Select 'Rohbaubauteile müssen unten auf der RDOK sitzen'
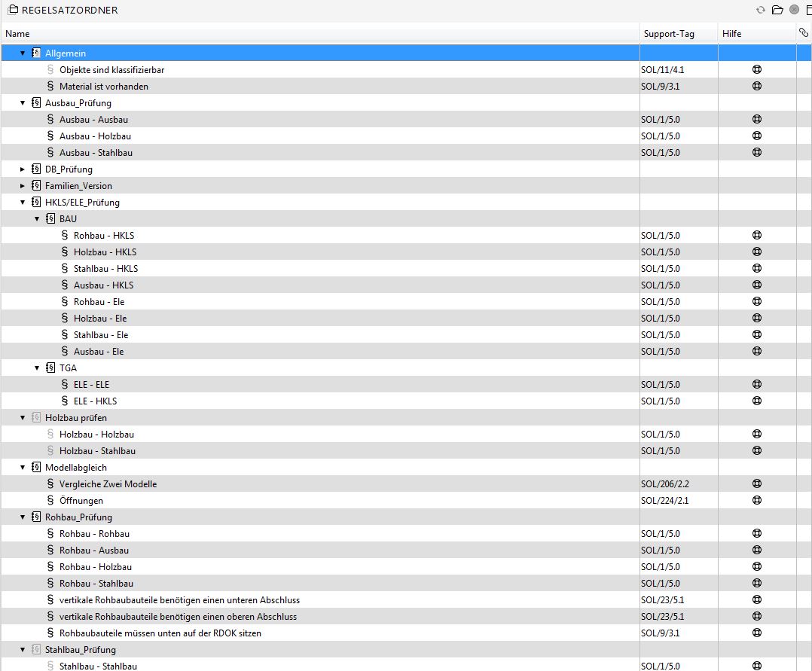Viewport: 812px width, 671px height. point(160,633)
